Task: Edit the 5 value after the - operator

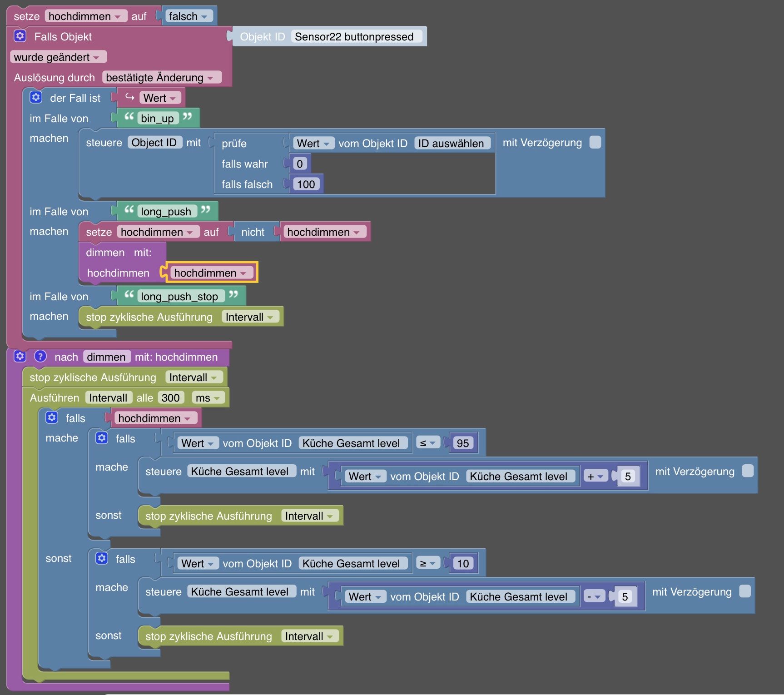Action: 625,597
